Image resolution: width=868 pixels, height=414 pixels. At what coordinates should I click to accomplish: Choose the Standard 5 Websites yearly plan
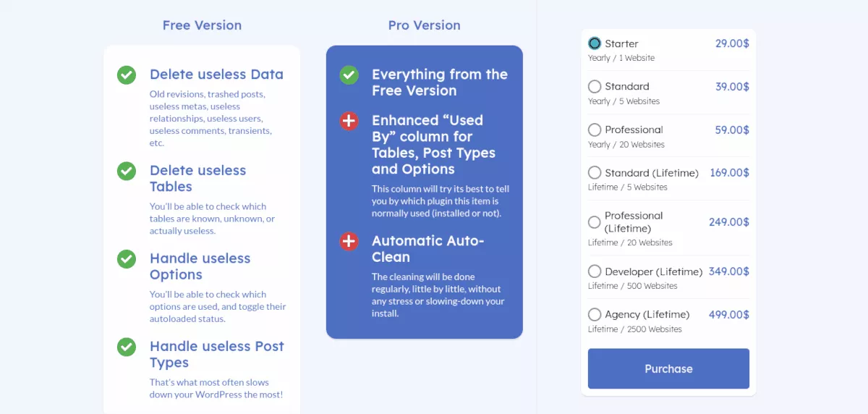[595, 87]
